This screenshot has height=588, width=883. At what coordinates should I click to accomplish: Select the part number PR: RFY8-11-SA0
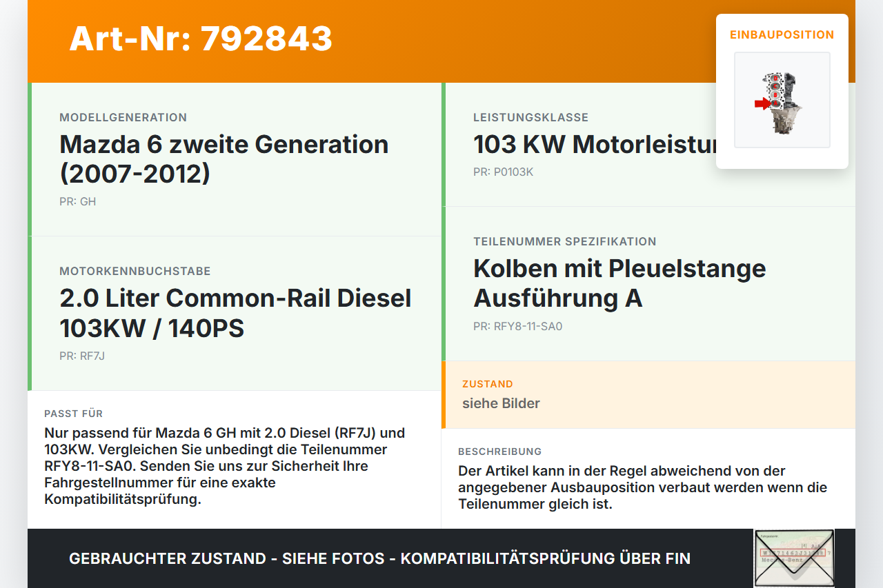(518, 327)
